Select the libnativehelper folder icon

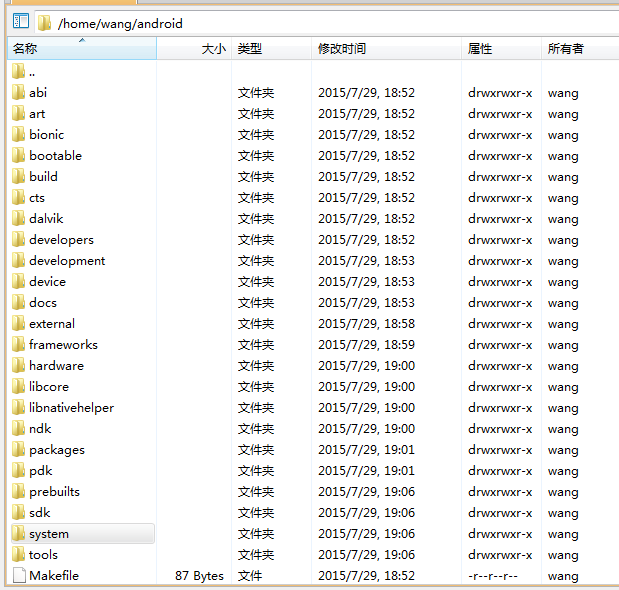19,407
